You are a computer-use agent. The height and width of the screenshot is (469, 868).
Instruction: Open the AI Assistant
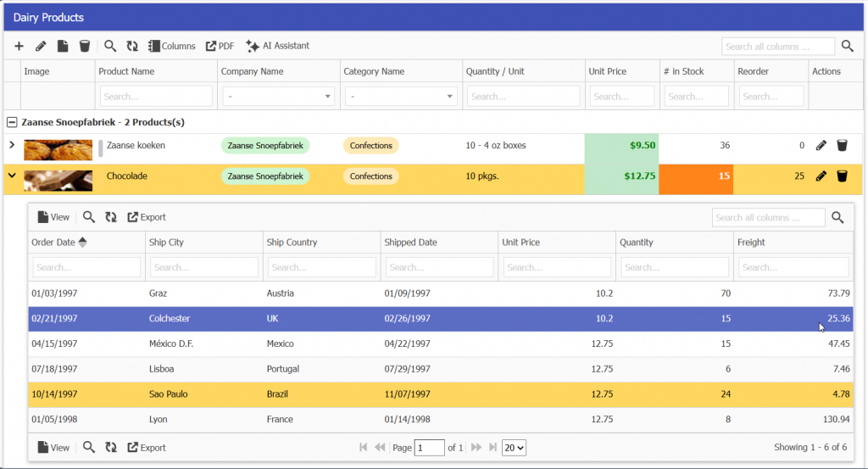click(277, 46)
